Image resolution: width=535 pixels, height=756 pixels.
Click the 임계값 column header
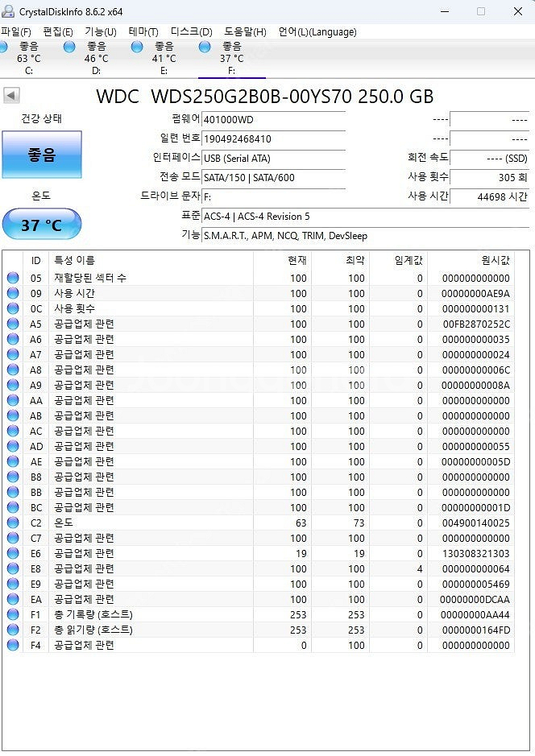click(399, 260)
